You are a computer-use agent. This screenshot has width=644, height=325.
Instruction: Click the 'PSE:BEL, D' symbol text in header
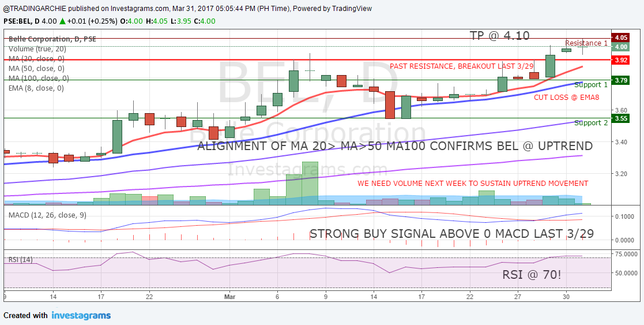coord(21,21)
